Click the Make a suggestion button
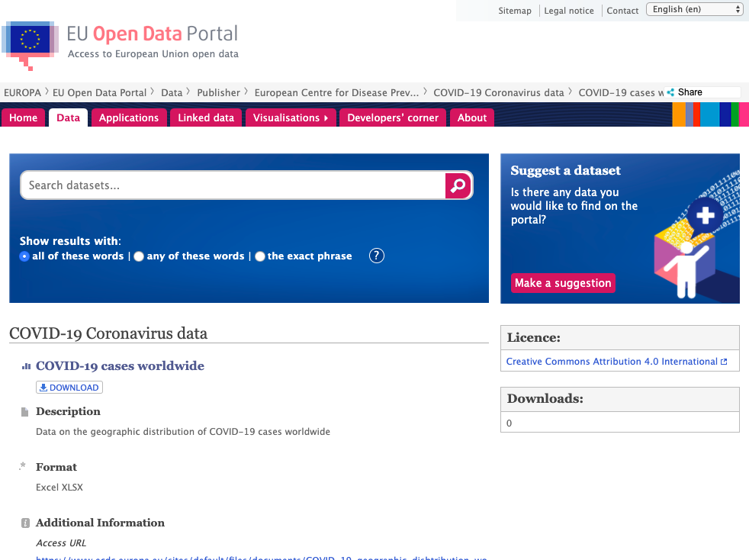 [x=563, y=283]
